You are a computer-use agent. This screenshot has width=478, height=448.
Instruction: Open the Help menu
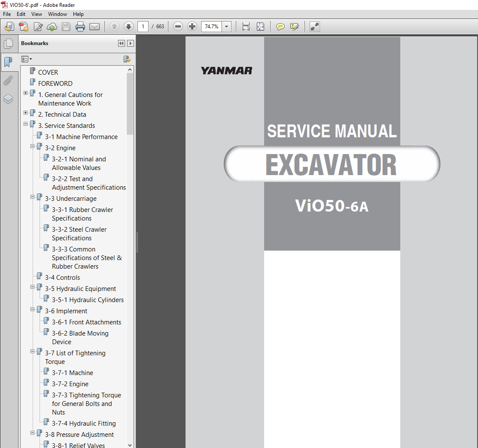click(x=78, y=14)
